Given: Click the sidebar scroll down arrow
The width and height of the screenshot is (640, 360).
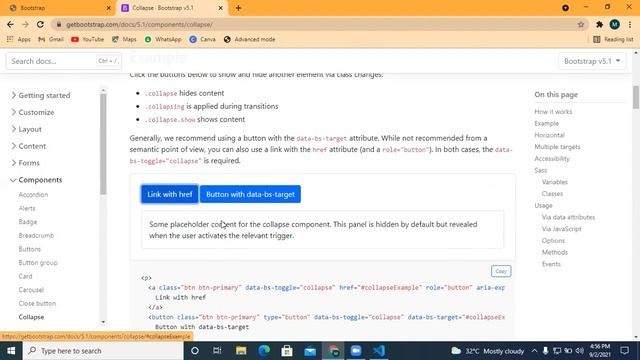Looking at the screenshot, I should pyautogui.click(x=103, y=322).
